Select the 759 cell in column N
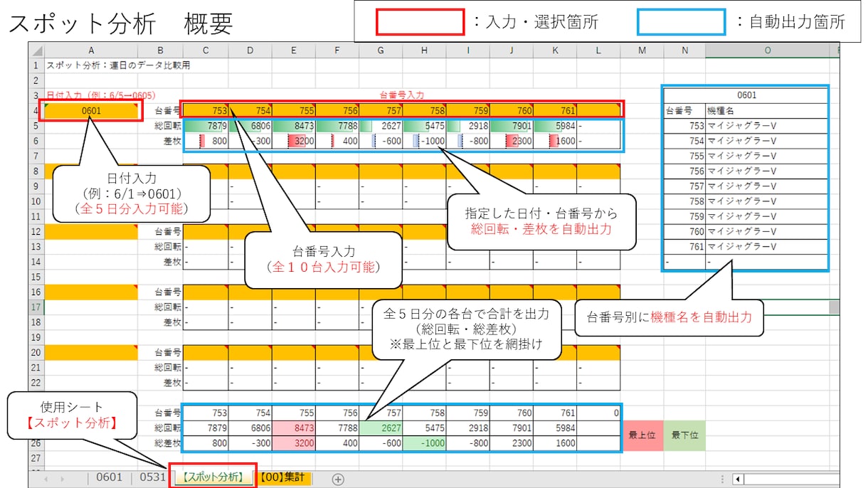868x488 pixels. [684, 216]
